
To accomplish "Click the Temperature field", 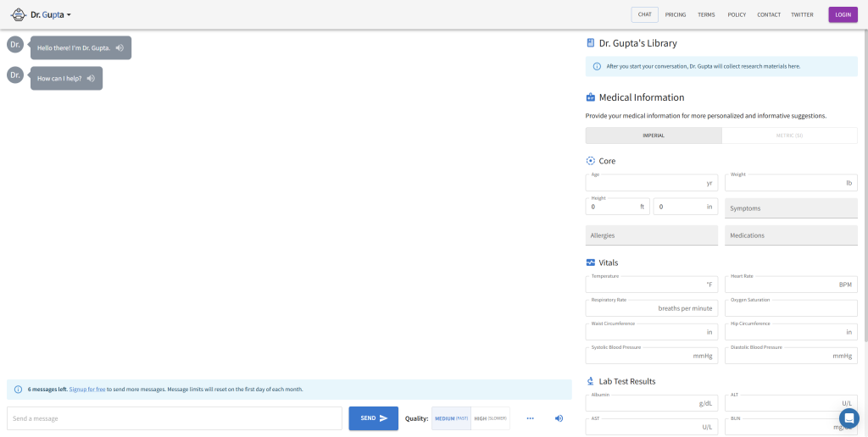I will (x=652, y=285).
